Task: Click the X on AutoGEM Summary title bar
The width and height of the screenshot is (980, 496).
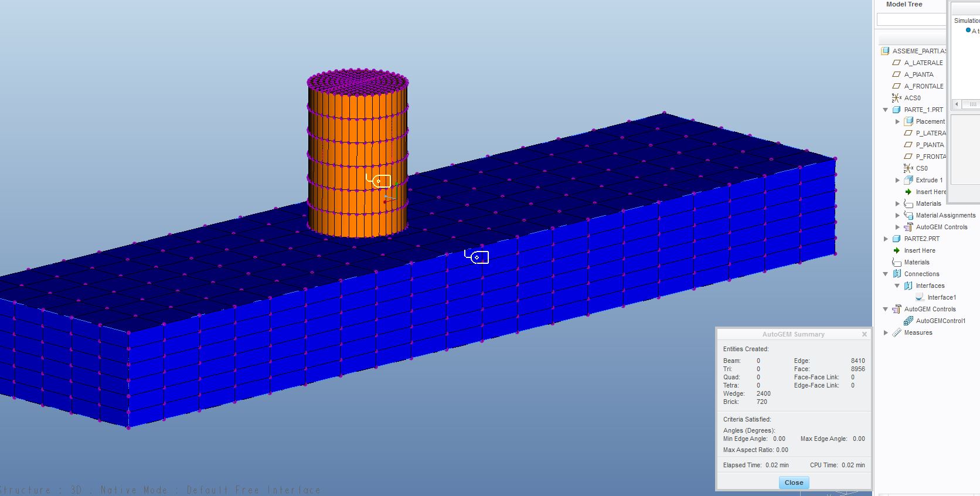Action: (x=864, y=334)
